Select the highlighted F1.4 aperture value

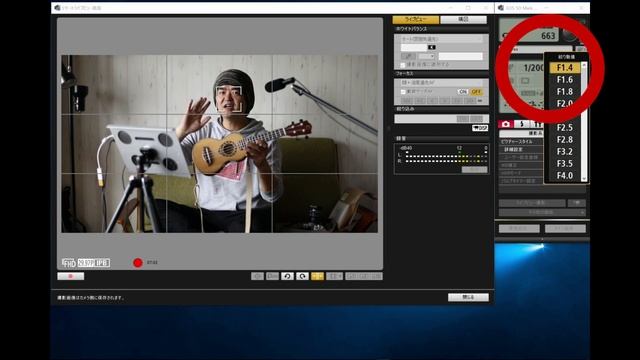coord(565,68)
